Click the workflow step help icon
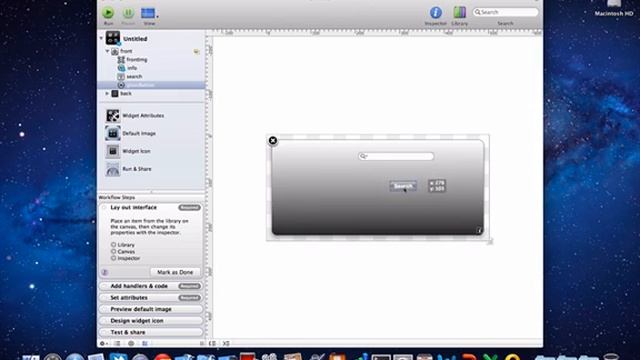This screenshot has height=360, width=640. tap(104, 272)
